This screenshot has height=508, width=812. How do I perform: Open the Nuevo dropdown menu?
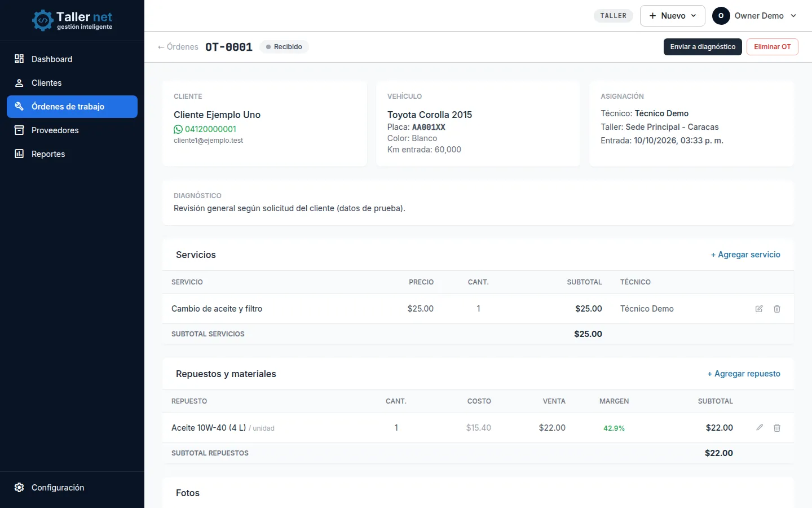pyautogui.click(x=673, y=16)
